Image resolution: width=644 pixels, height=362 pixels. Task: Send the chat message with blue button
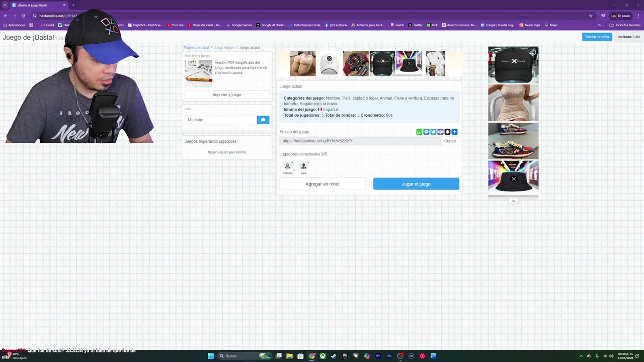[x=263, y=120]
